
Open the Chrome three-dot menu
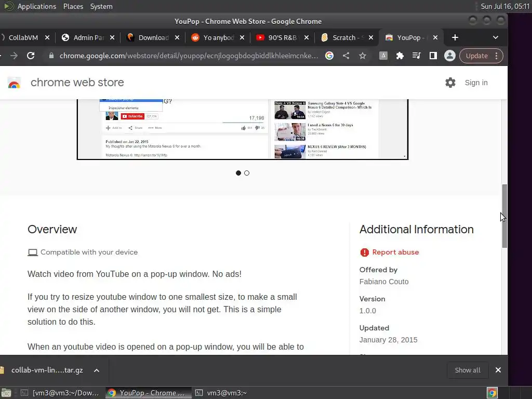tap(496, 56)
